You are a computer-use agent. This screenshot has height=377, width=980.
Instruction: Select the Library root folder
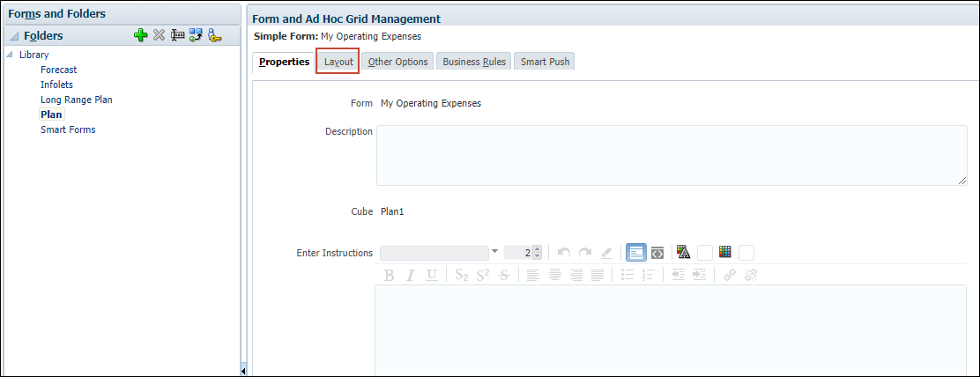33,55
